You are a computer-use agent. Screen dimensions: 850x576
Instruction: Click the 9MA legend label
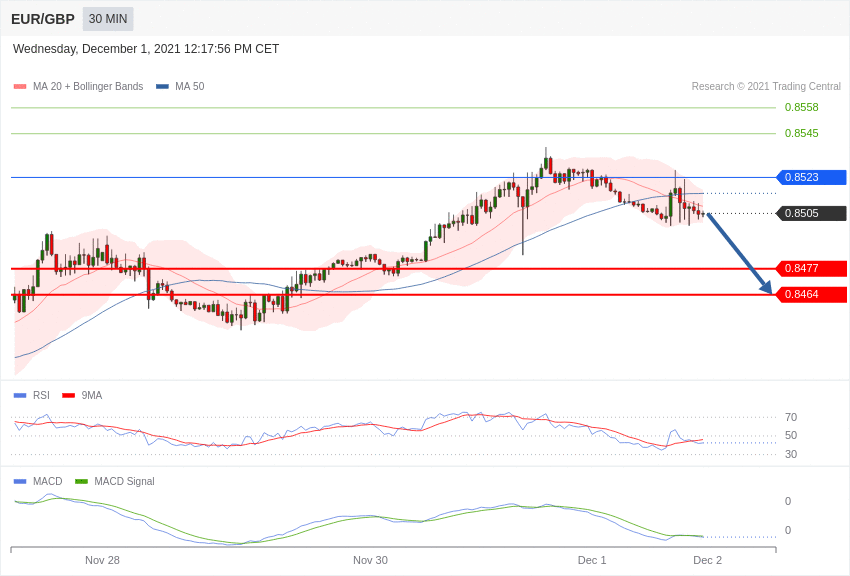(92, 396)
